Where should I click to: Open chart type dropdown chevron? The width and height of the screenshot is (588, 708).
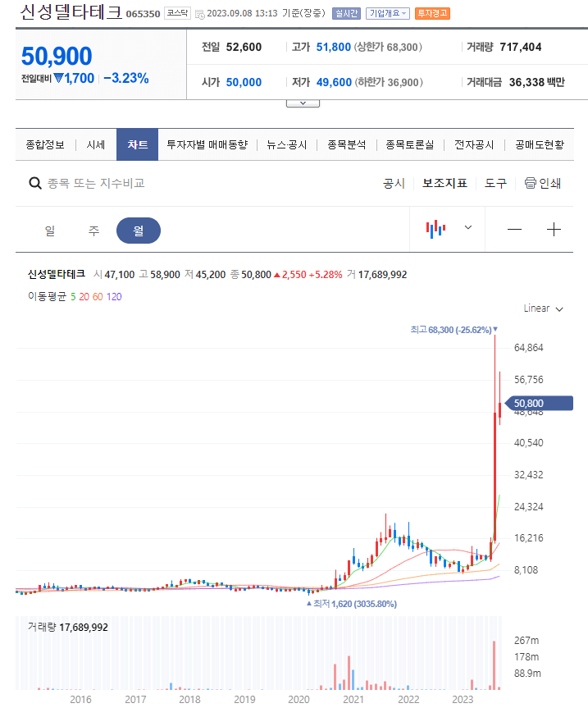click(468, 227)
